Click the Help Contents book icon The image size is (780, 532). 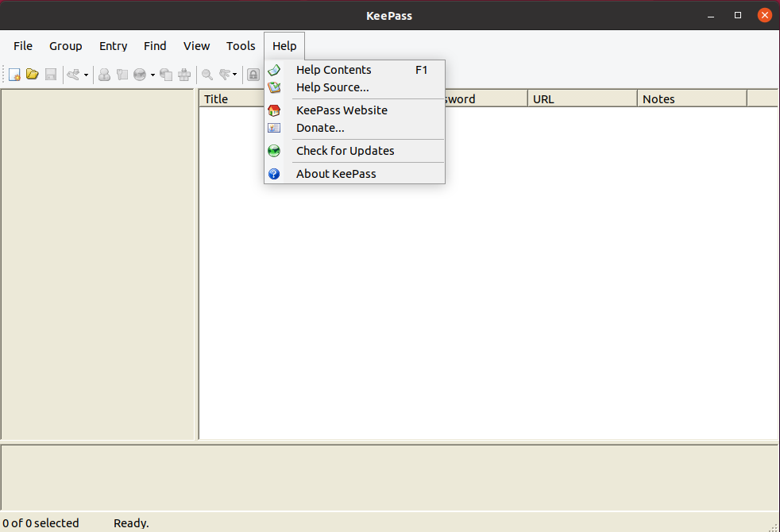tap(274, 70)
